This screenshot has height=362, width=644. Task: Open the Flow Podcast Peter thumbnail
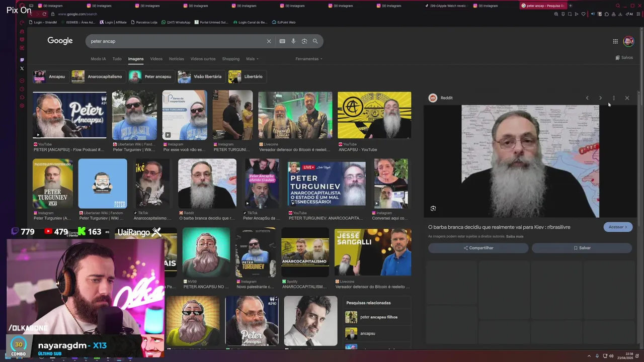[x=69, y=115]
